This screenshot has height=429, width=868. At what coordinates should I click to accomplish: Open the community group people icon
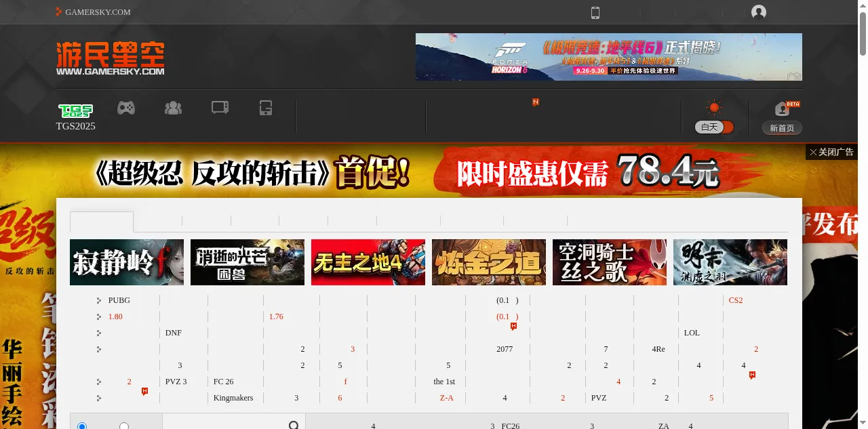174,108
